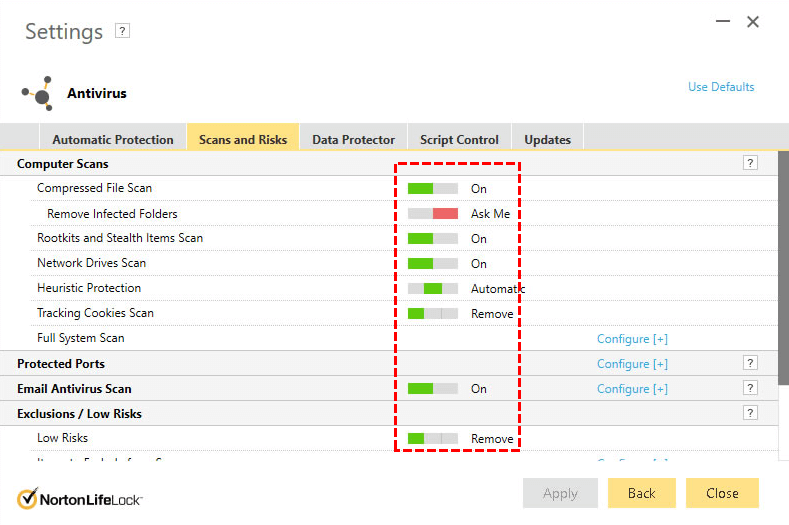Switch to the Automatic Protection tab

point(113,139)
